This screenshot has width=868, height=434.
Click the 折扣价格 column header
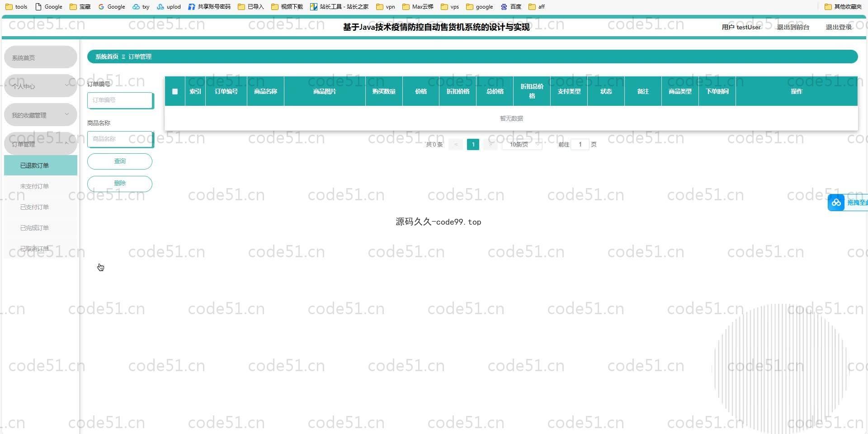coord(458,91)
